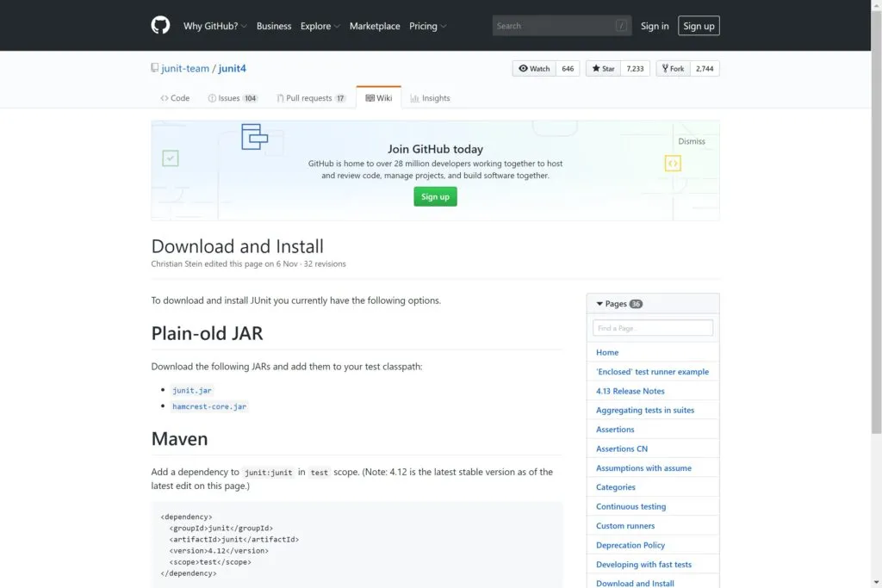Viewport: 882px width, 588px height.
Task: Open the Pricing dropdown menu
Action: [x=427, y=26]
